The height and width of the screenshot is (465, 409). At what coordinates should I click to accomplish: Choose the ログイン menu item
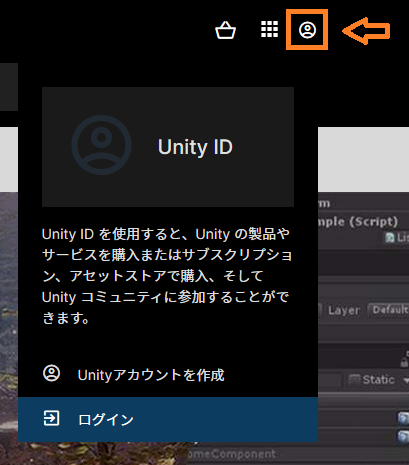(168, 419)
